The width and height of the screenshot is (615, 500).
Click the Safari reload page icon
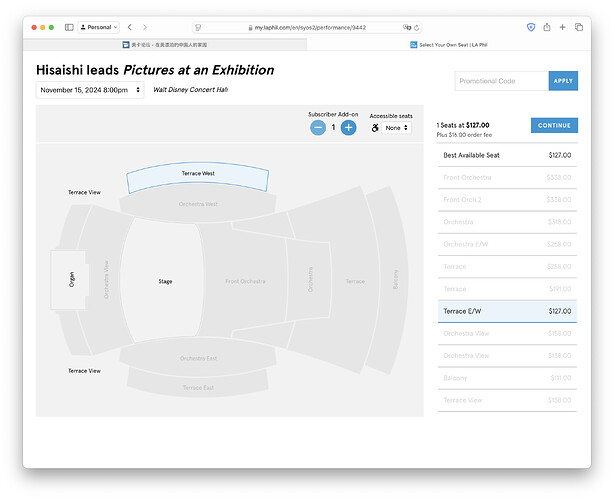(416, 27)
